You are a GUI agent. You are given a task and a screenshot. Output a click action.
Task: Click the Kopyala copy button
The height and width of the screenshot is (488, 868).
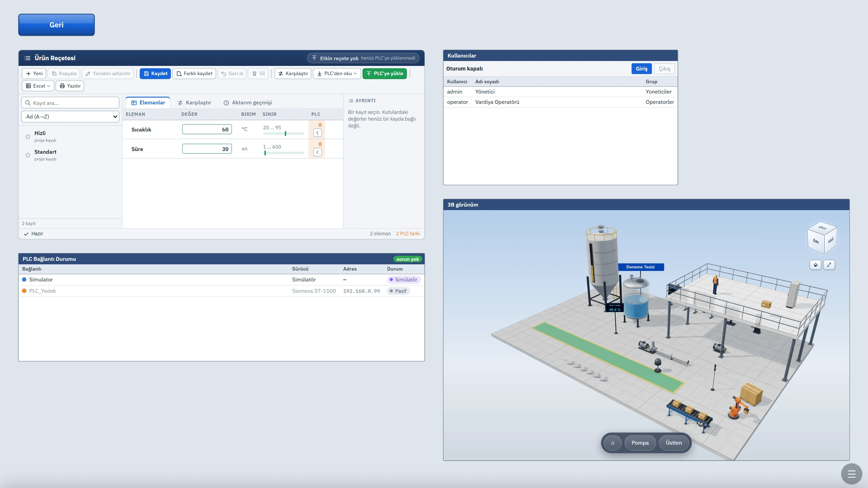[64, 73]
